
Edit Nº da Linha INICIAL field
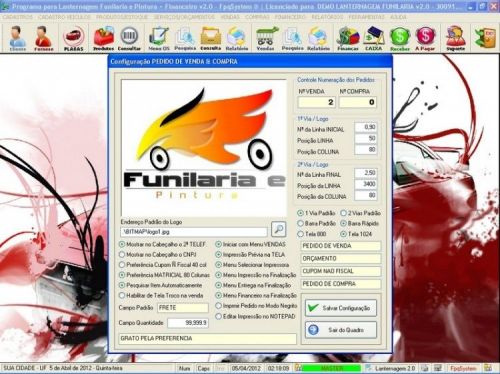[x=366, y=127]
